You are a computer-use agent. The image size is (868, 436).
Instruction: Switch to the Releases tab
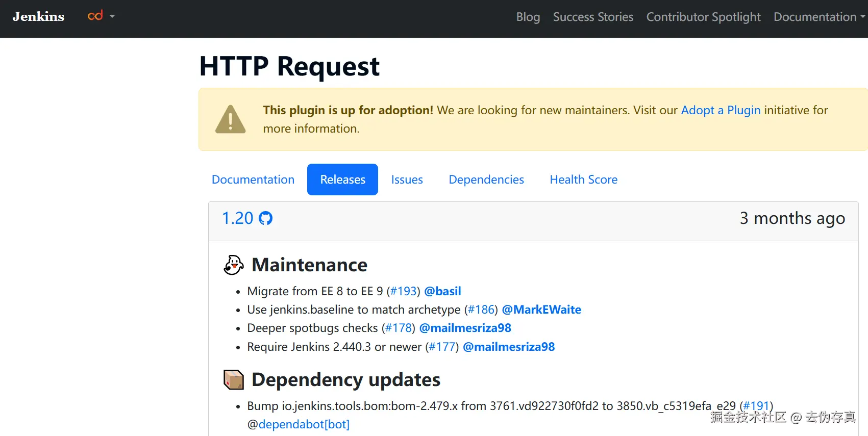(342, 179)
